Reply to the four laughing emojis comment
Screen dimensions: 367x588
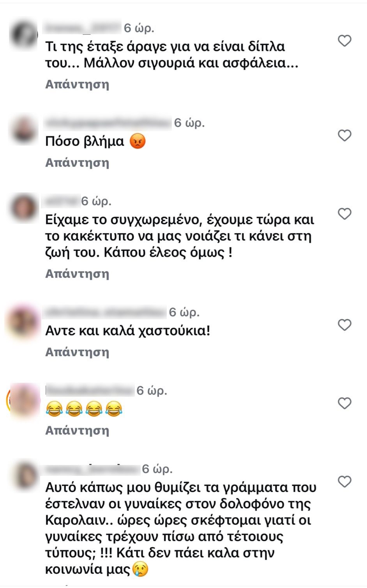[x=77, y=430]
